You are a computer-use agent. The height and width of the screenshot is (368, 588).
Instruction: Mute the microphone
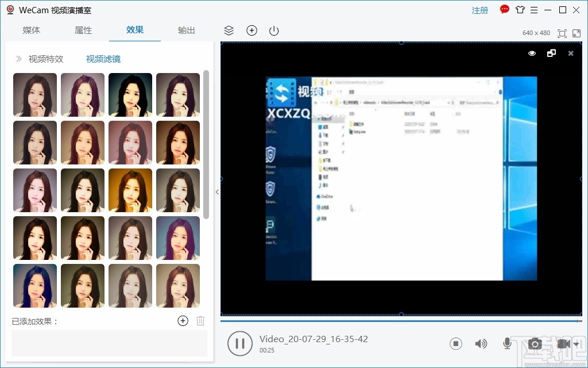click(507, 343)
